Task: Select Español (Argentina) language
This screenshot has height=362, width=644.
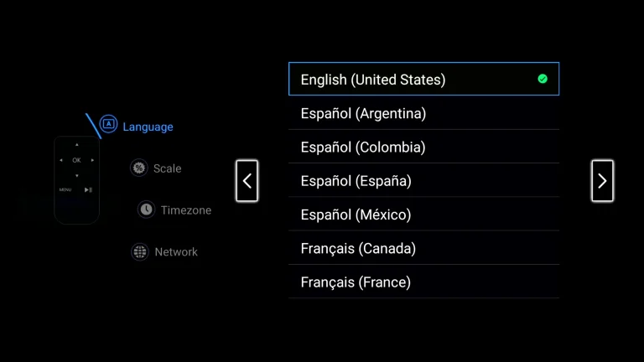Action: click(423, 113)
